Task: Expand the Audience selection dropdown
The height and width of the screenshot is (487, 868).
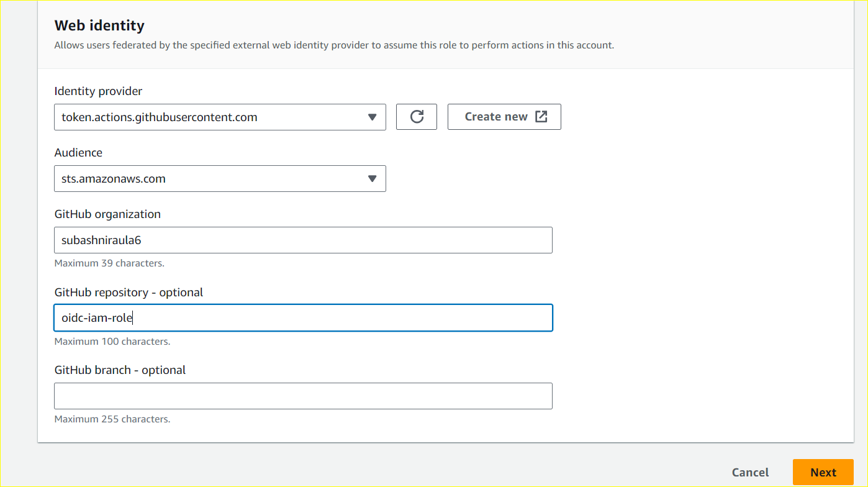Action: pyautogui.click(x=220, y=178)
